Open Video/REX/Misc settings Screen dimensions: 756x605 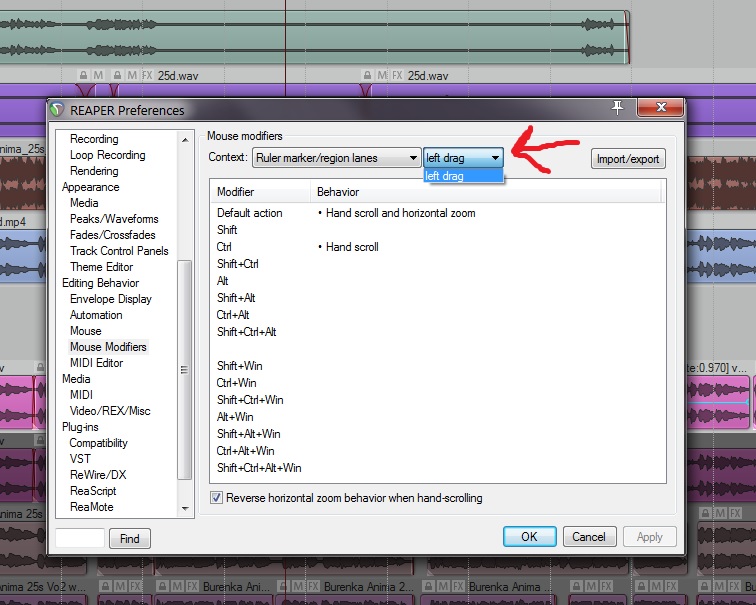110,411
